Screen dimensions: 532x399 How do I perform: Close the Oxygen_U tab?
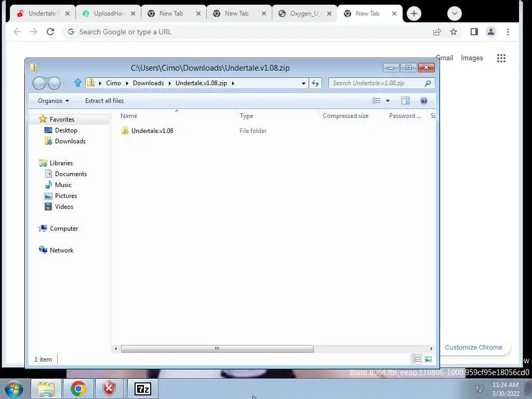(x=329, y=14)
